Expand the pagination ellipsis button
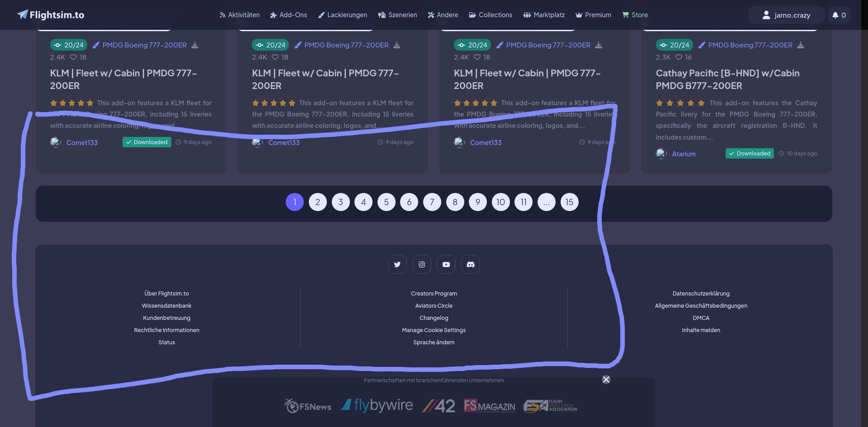This screenshot has height=427, width=868. pyautogui.click(x=546, y=202)
